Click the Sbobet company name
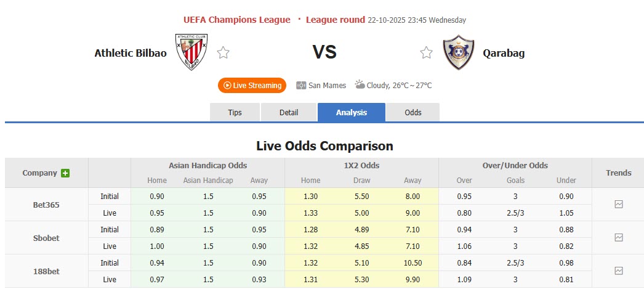Screen dimensions: 644x289 [46, 238]
